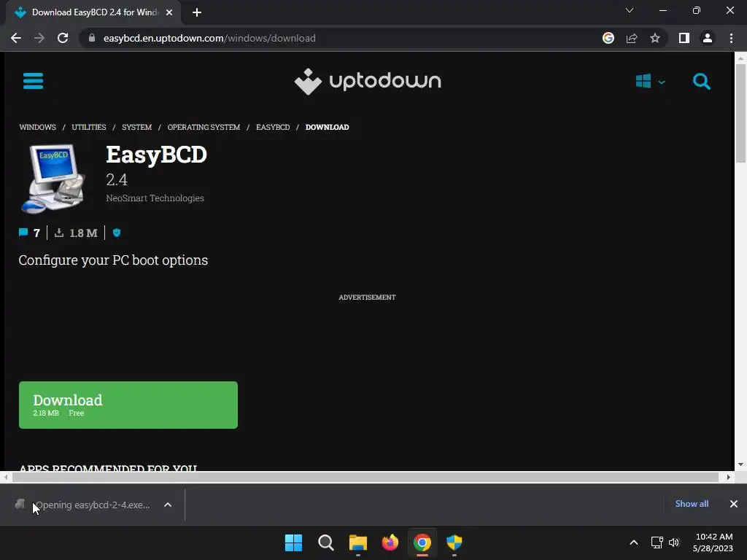Open a new browser tab
Viewport: 747px width, 560px height.
[197, 12]
